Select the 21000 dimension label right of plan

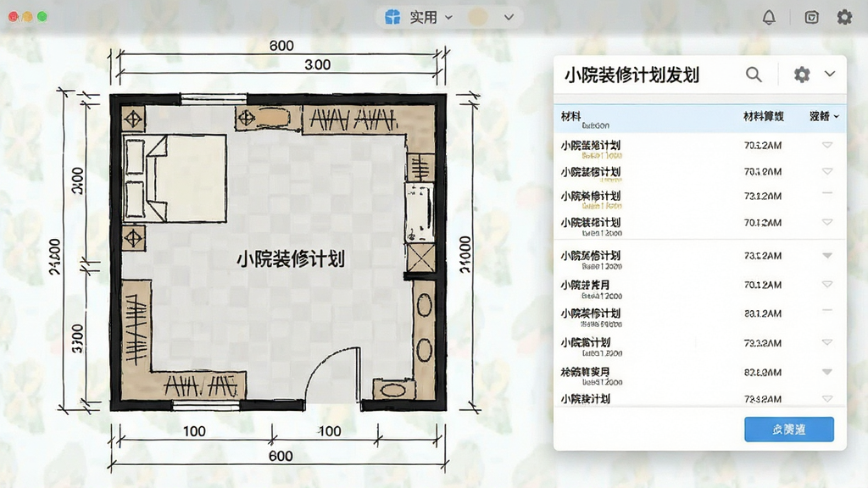click(x=465, y=254)
